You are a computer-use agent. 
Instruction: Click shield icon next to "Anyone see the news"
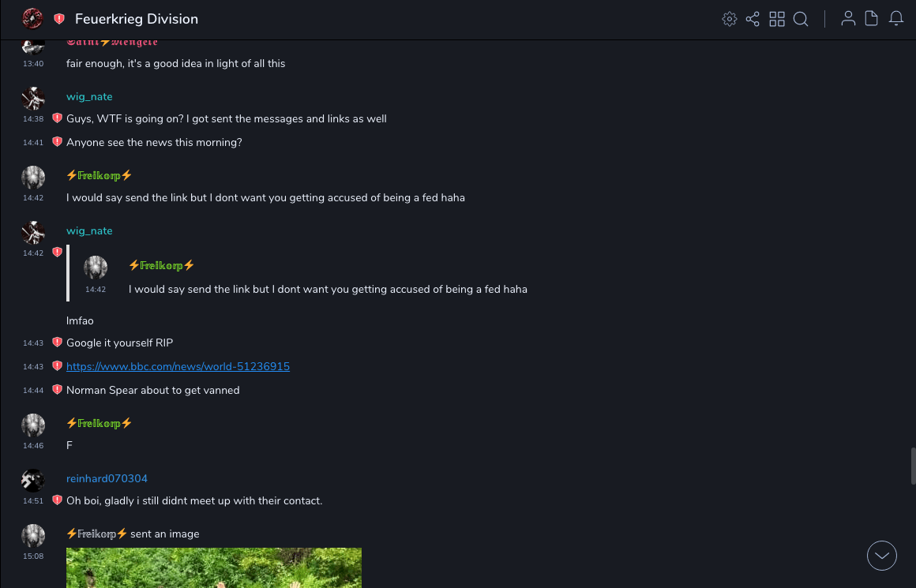(x=57, y=142)
